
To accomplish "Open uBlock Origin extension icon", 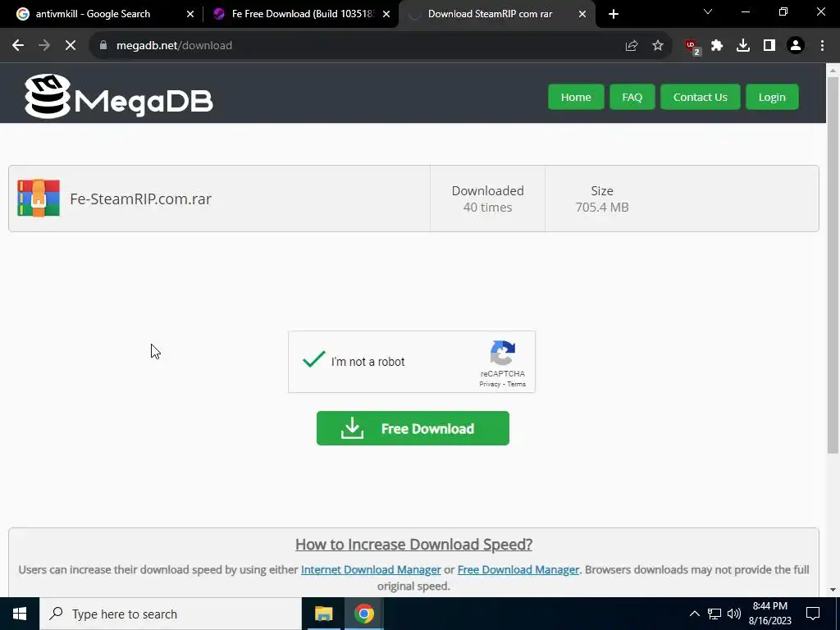I will (x=692, y=46).
